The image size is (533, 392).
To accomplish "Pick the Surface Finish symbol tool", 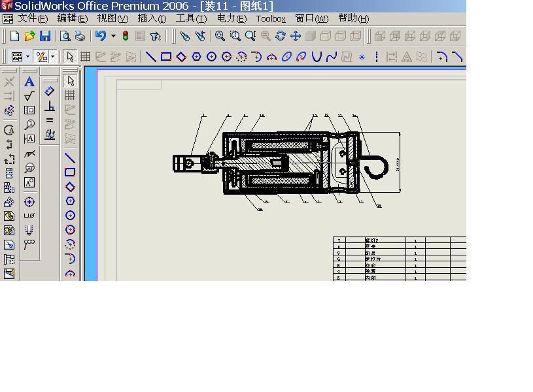I will [x=29, y=96].
